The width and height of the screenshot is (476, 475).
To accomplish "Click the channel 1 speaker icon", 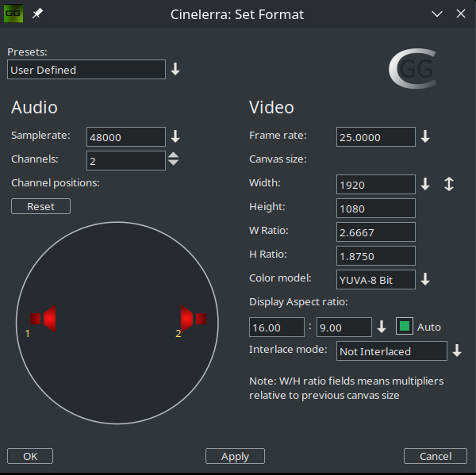I will click(x=43, y=318).
